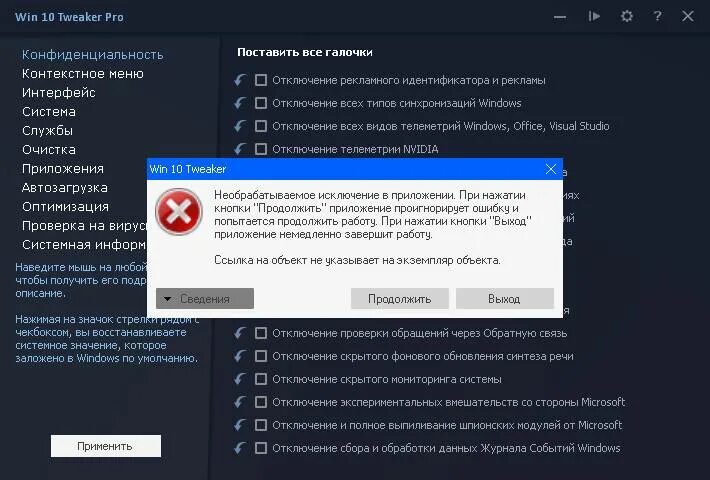
Task: Click the null reference error message text
Action: pyautogui.click(x=357, y=260)
